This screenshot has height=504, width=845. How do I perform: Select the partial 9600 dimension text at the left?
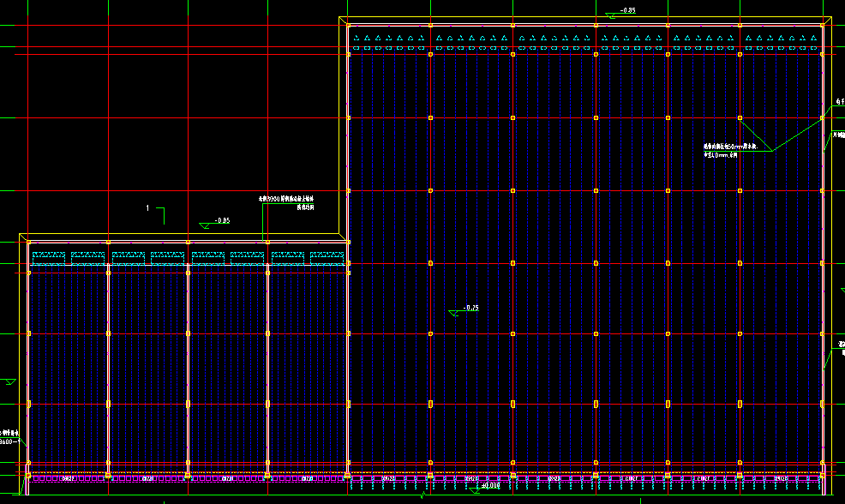pos(7,441)
